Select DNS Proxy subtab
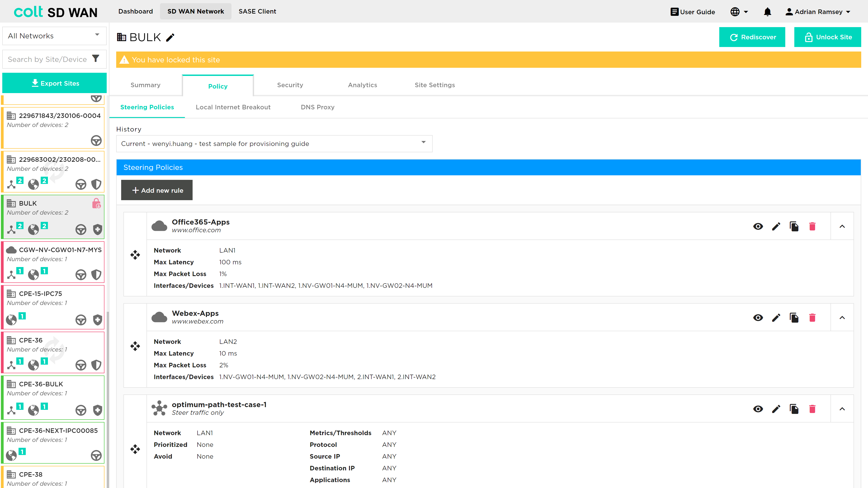The image size is (868, 488). pyautogui.click(x=317, y=107)
